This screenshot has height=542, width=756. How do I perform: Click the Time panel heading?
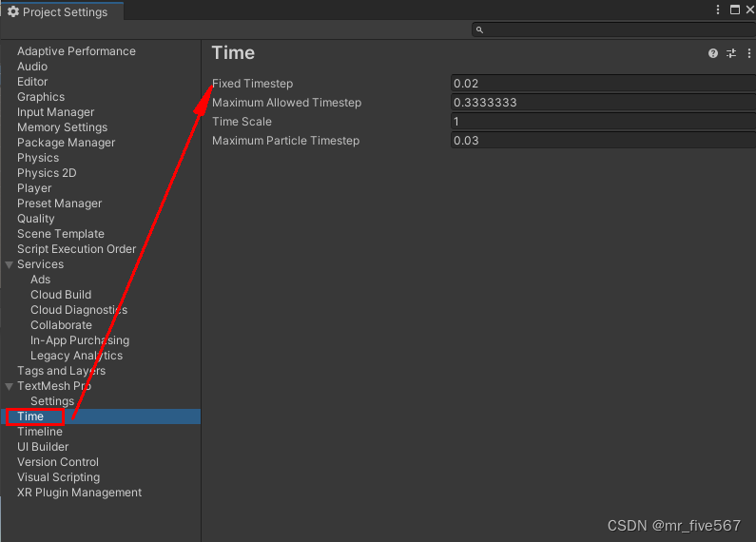tap(233, 52)
